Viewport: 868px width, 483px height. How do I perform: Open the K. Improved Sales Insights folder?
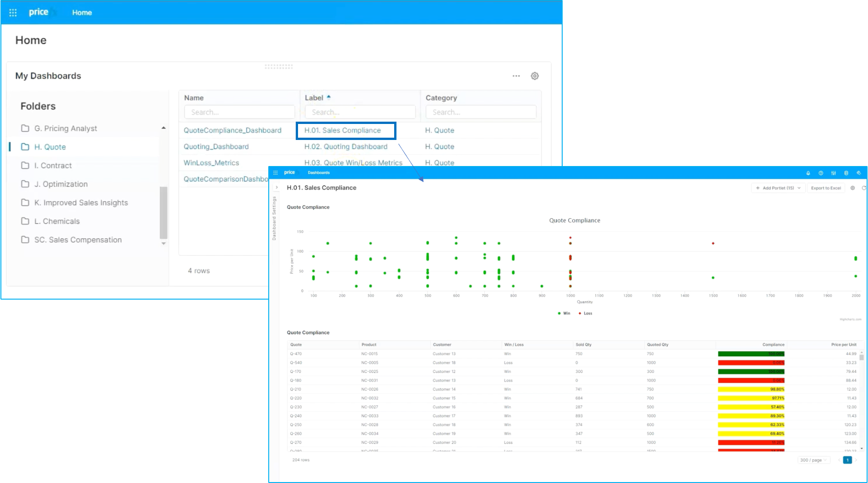pyautogui.click(x=81, y=203)
